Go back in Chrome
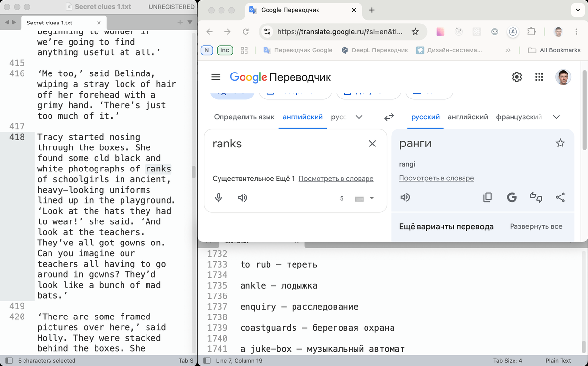The image size is (588, 366). [210, 32]
